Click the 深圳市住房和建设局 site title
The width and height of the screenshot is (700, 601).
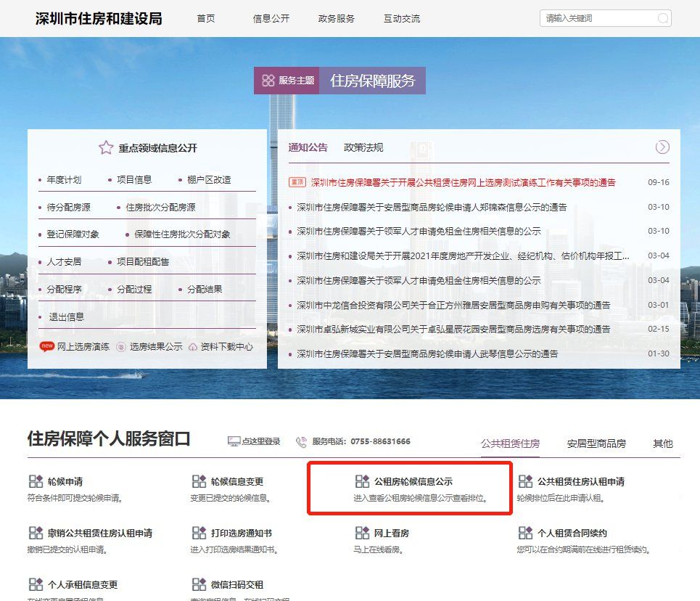pyautogui.click(x=99, y=18)
